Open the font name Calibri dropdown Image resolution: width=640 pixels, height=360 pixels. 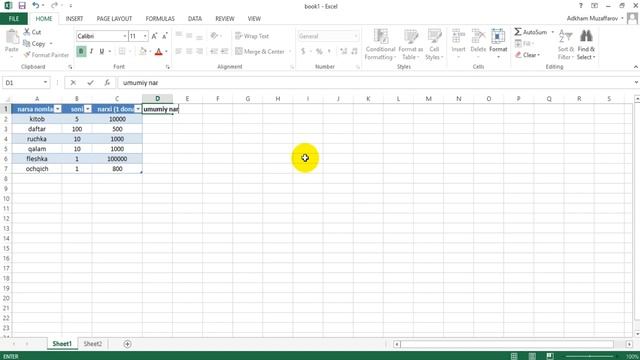pyautogui.click(x=124, y=36)
